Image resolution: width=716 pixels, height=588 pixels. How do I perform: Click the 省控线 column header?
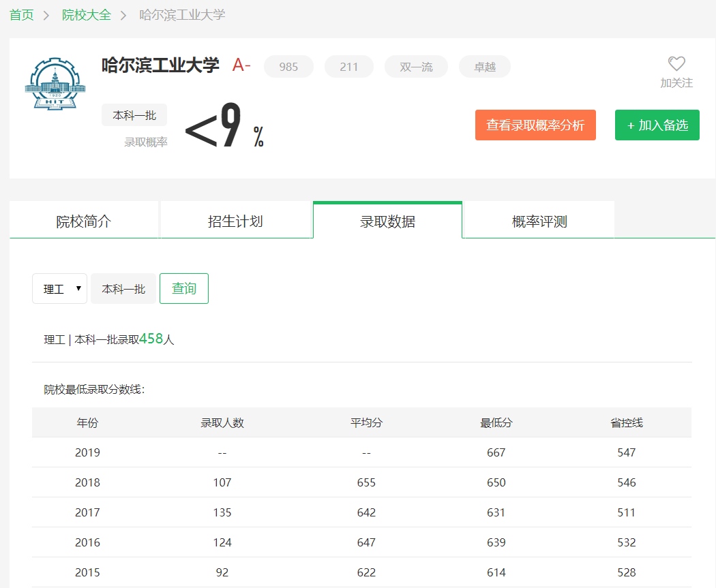627,422
